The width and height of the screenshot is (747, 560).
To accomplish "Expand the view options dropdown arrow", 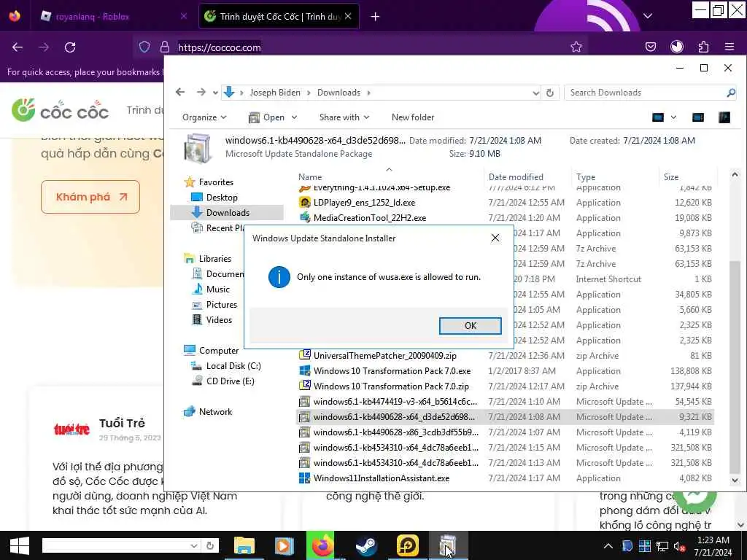I will tap(673, 117).
